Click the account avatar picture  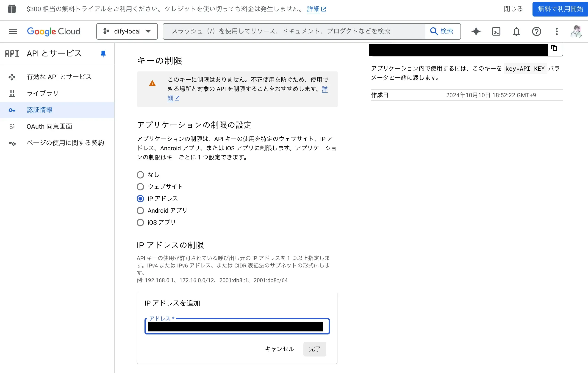tap(576, 31)
